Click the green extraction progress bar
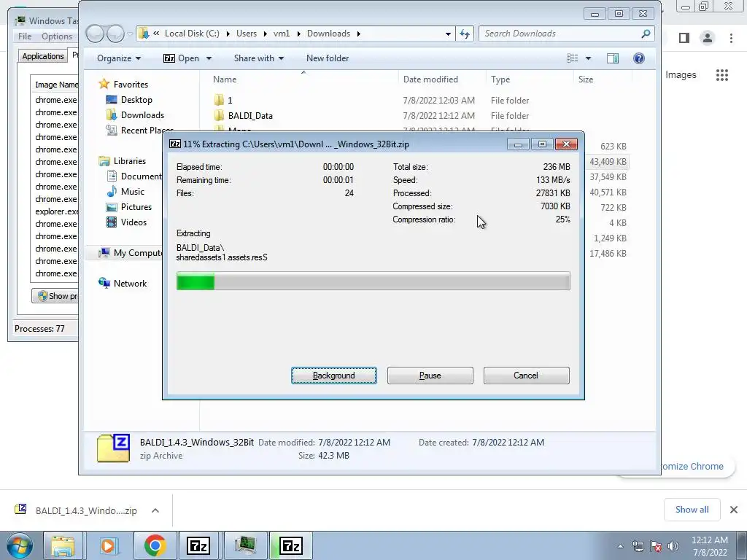747x560 pixels. tap(373, 281)
